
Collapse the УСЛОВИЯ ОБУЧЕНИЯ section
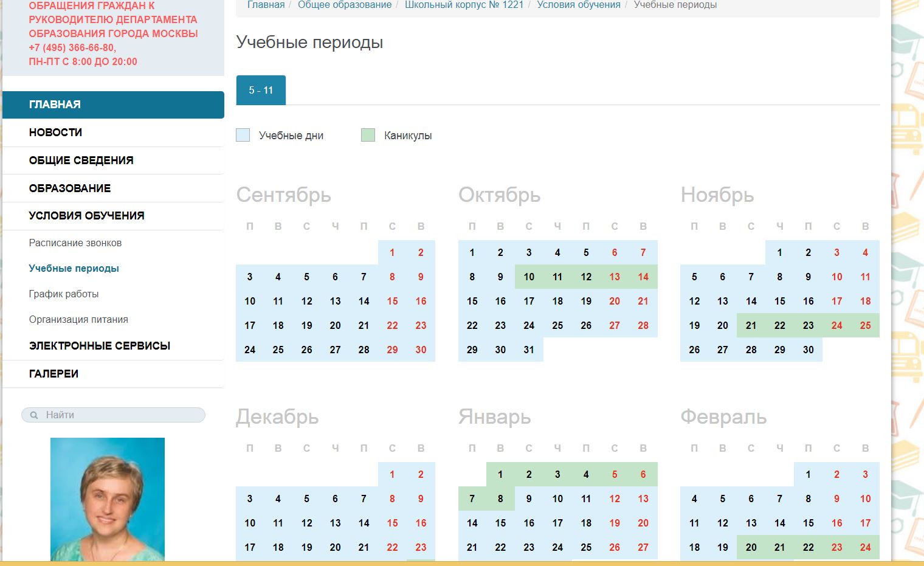pyautogui.click(x=86, y=216)
